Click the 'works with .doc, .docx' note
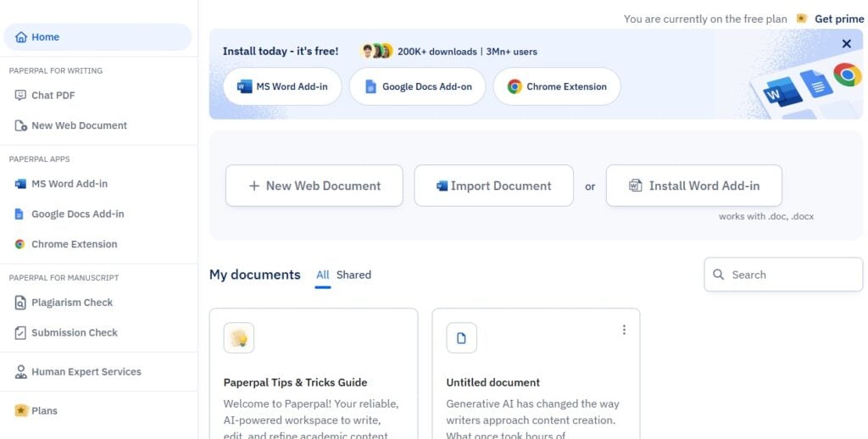This screenshot has height=439, width=868. (766, 216)
